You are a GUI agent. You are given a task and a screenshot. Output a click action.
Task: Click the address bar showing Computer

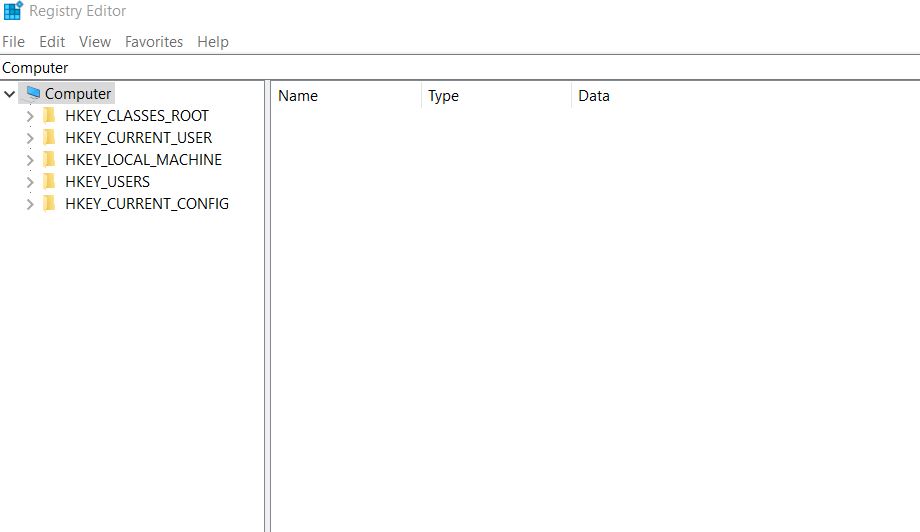point(460,67)
